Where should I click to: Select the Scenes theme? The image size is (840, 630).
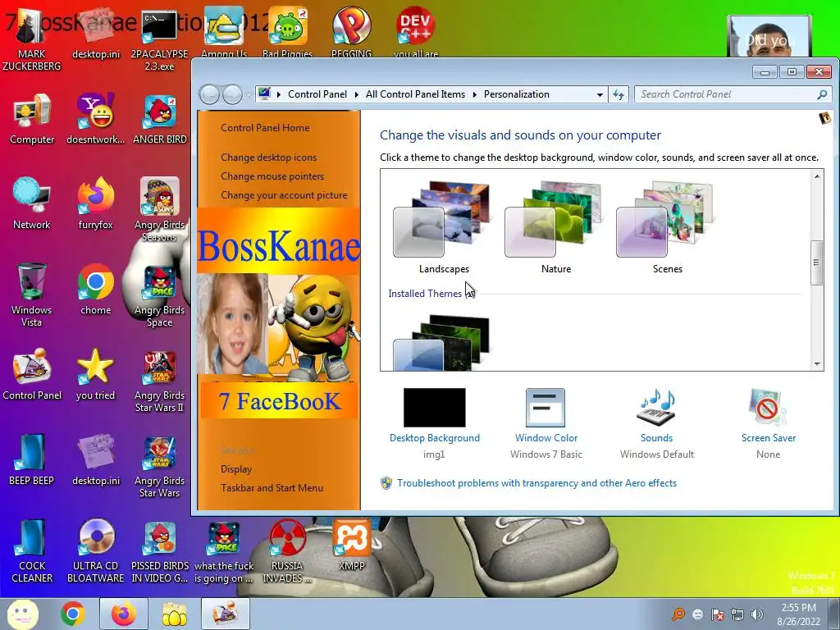666,228
